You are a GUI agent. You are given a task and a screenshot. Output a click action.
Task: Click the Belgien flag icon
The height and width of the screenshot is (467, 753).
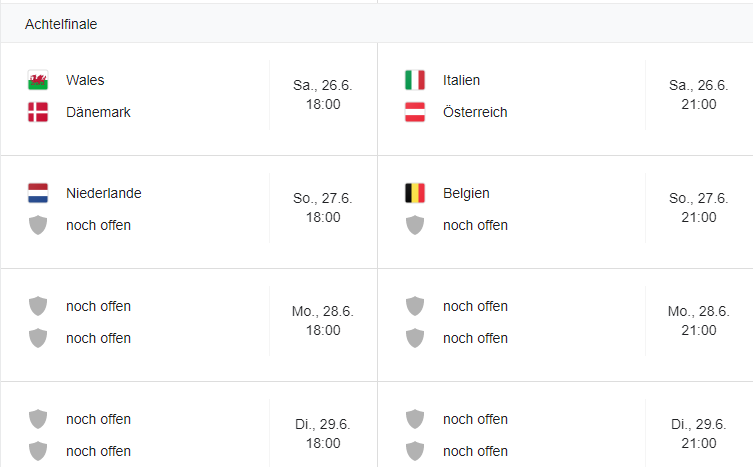click(x=415, y=193)
